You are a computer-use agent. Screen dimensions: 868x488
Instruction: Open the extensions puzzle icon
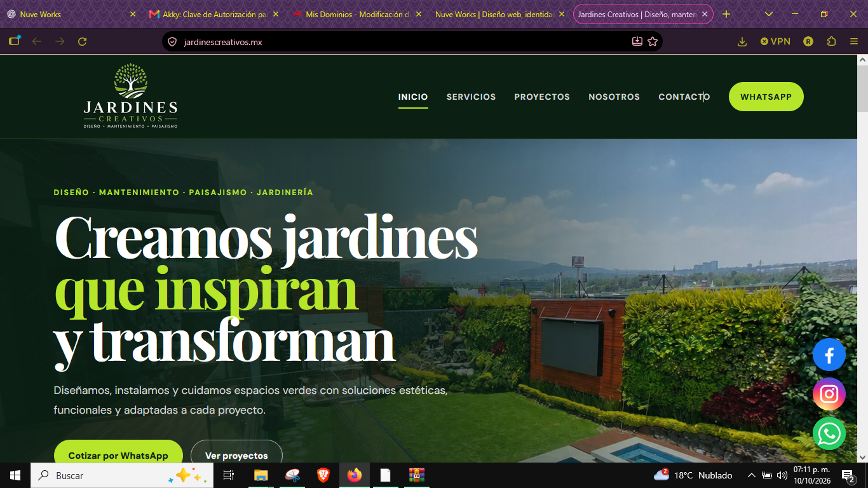(831, 41)
